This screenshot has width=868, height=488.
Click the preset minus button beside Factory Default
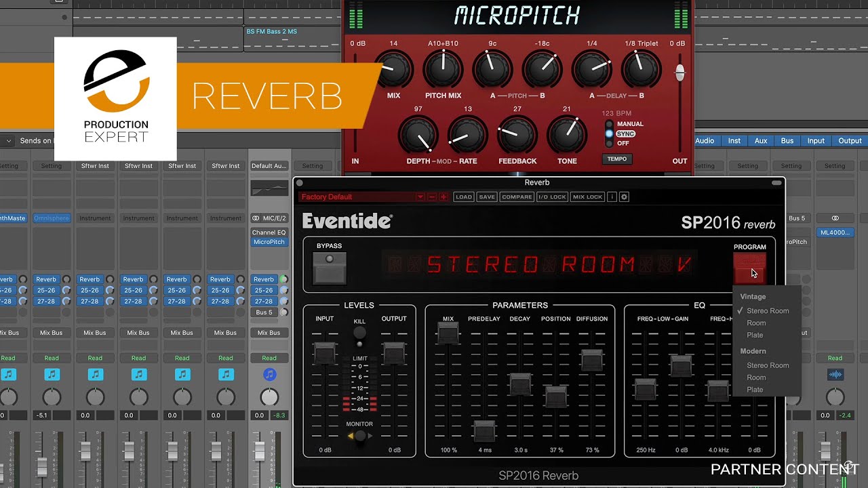432,197
